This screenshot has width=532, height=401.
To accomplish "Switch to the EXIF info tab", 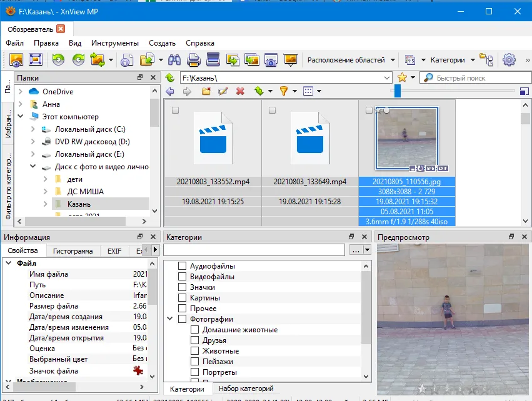I will 114,251.
